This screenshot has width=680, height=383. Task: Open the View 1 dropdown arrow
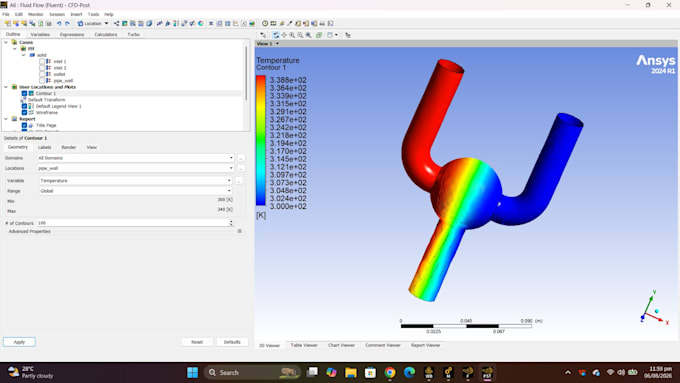pyautogui.click(x=278, y=44)
